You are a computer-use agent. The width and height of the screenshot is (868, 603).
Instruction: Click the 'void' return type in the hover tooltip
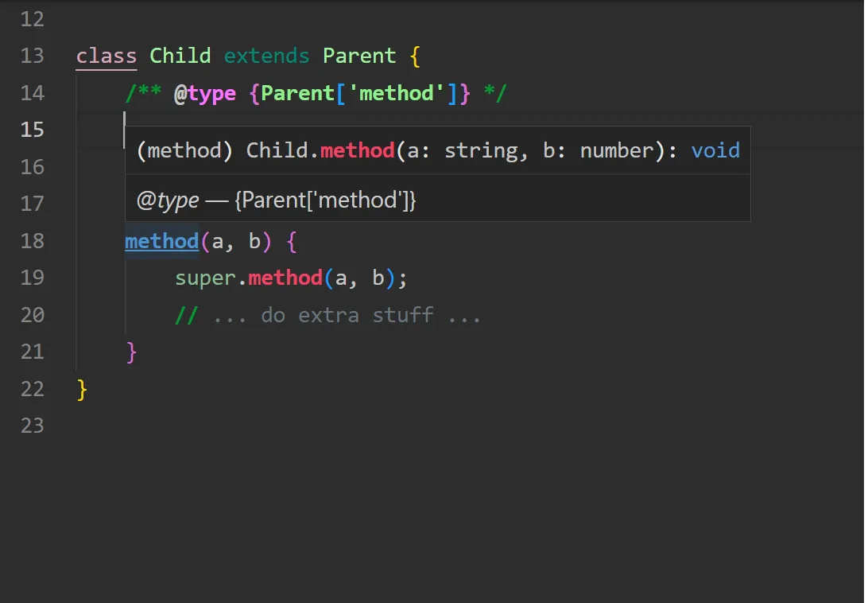coord(715,150)
